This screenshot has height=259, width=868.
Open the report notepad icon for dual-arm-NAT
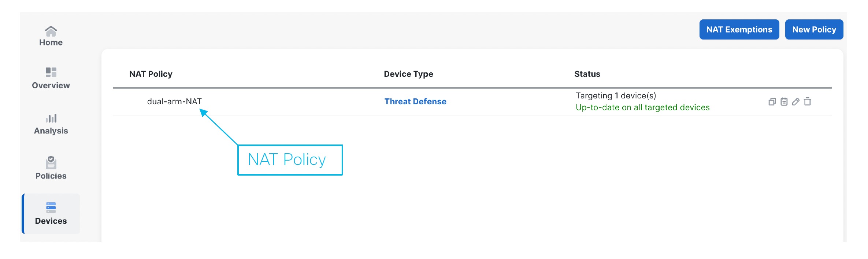click(784, 102)
